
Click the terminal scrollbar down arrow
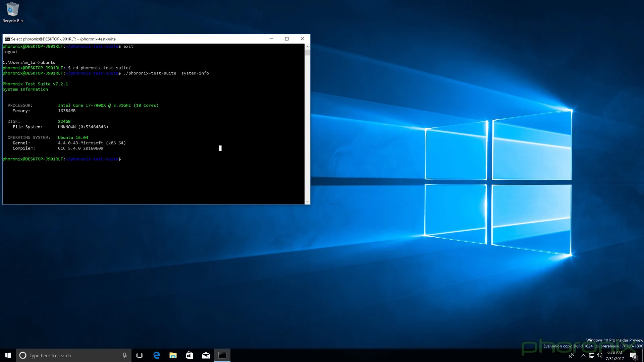click(307, 202)
